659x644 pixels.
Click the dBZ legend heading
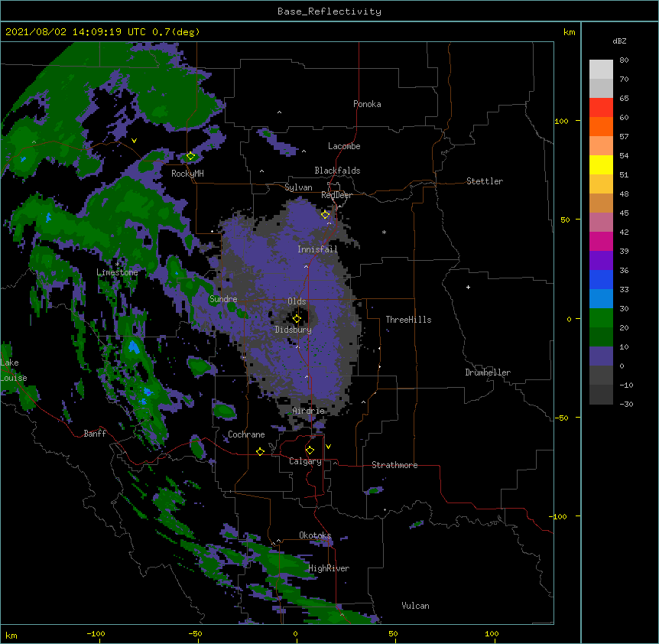click(619, 41)
